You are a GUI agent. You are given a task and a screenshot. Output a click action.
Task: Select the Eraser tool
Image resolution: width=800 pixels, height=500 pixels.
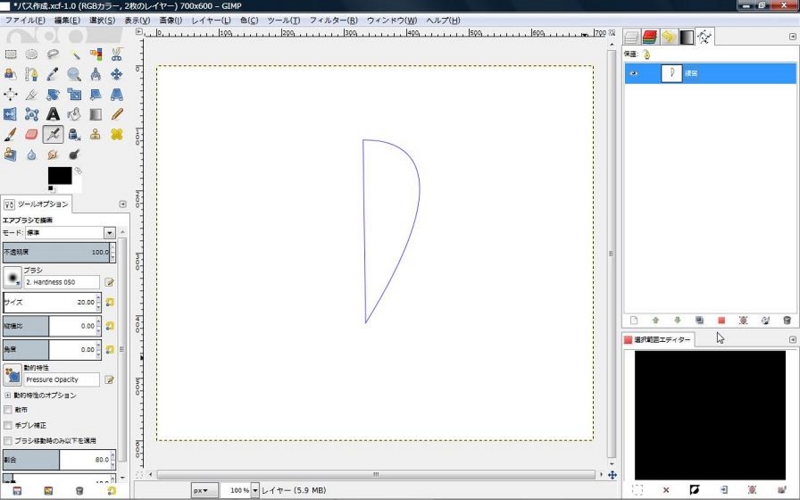32,134
